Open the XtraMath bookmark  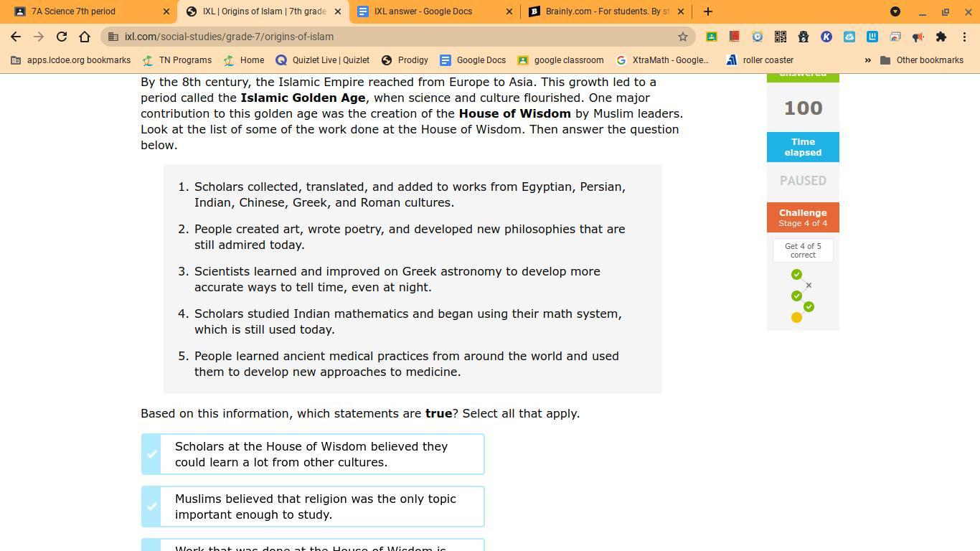point(662,60)
